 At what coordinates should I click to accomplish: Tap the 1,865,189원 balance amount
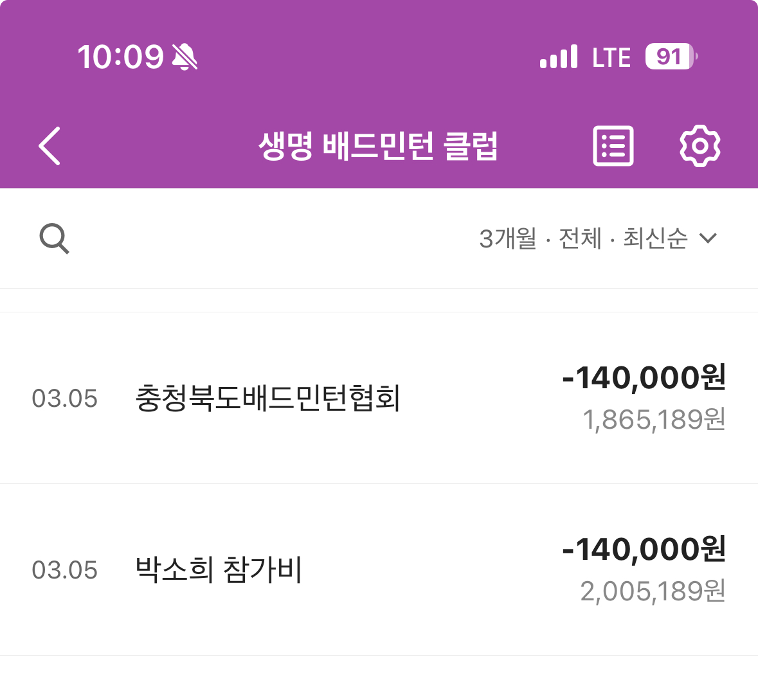click(x=654, y=420)
